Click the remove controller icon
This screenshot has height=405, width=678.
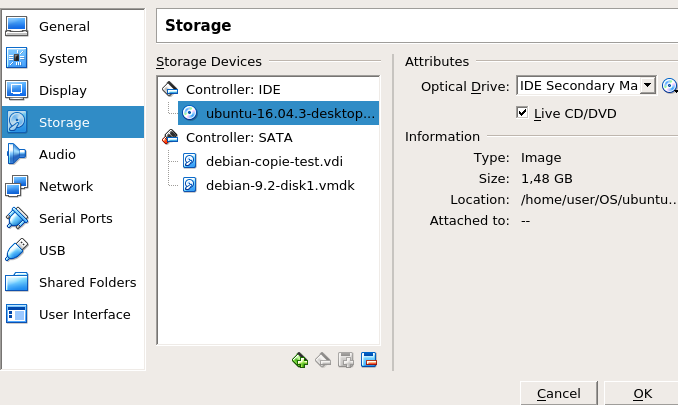(323, 360)
